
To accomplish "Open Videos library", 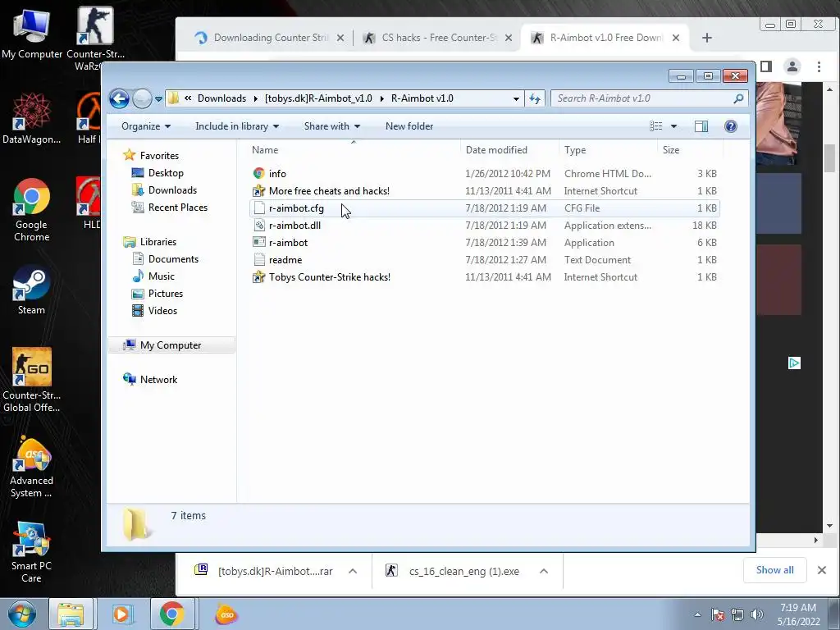I will coord(162,311).
